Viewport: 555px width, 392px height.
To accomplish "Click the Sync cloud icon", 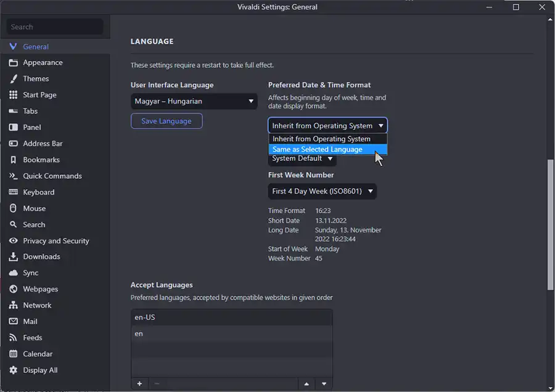I will click(x=13, y=273).
